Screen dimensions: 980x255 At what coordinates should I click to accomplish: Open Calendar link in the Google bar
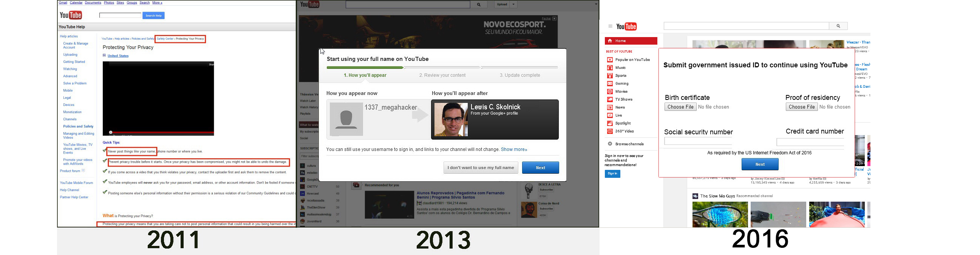pyautogui.click(x=76, y=3)
